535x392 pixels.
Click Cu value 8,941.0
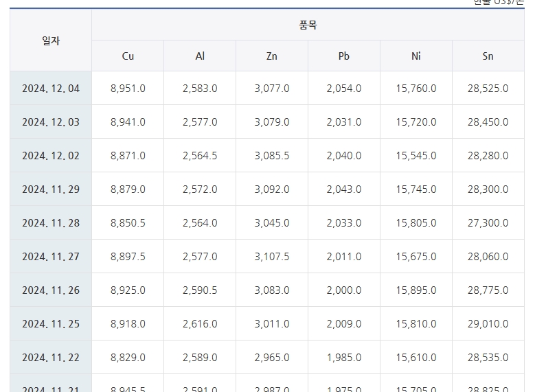128,122
